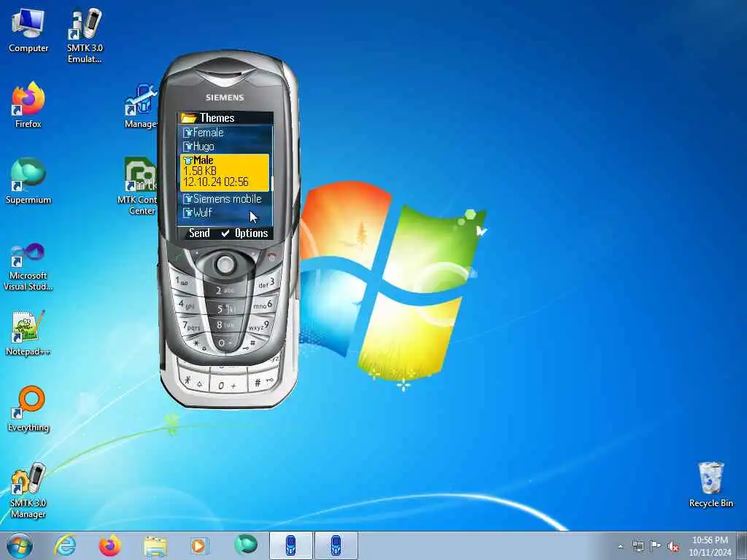
Task: Select the Female theme on the phone screen
Action: (x=224, y=133)
